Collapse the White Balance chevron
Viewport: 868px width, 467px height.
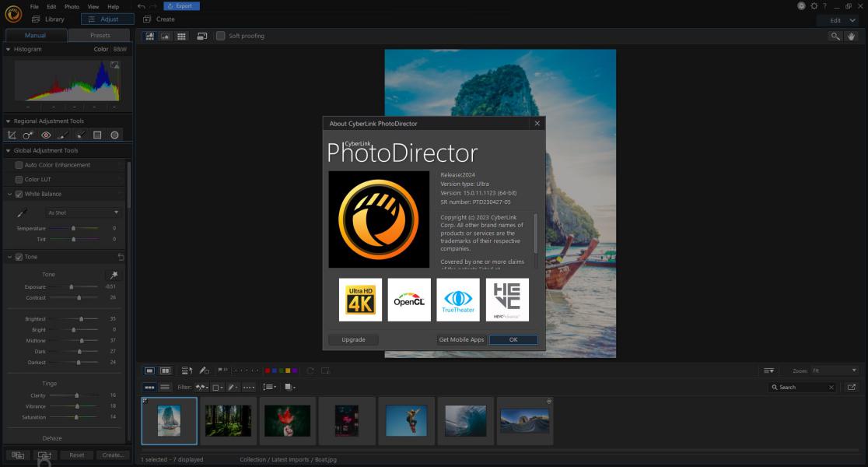(x=9, y=194)
